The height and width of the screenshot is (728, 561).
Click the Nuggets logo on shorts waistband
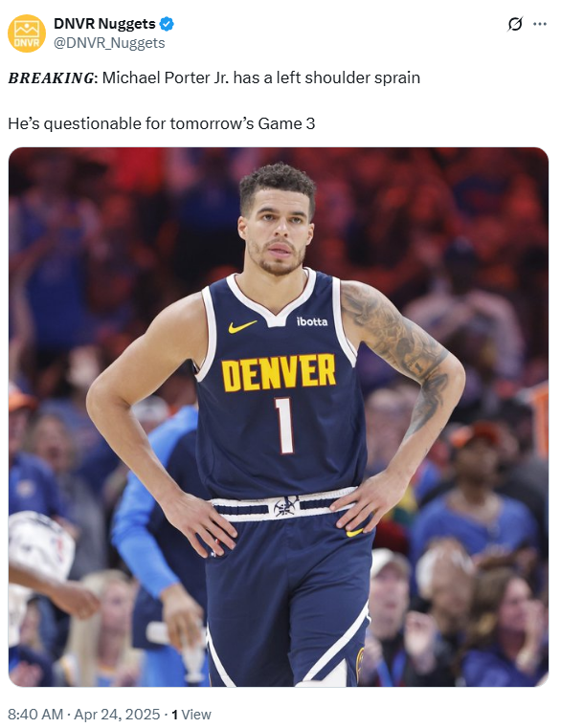[286, 506]
